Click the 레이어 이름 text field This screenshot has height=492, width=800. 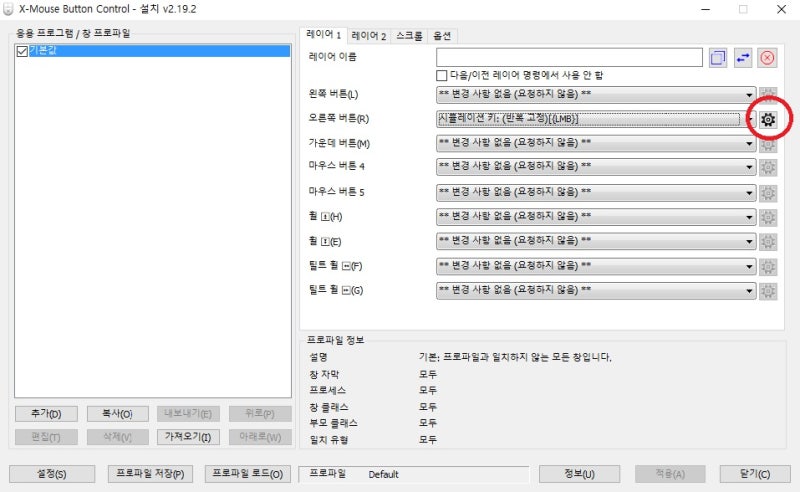click(569, 58)
